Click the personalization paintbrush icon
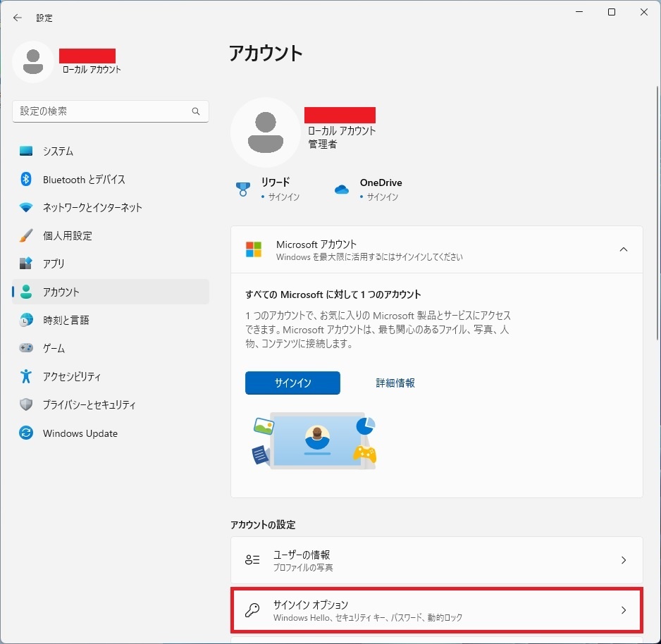 click(x=25, y=235)
